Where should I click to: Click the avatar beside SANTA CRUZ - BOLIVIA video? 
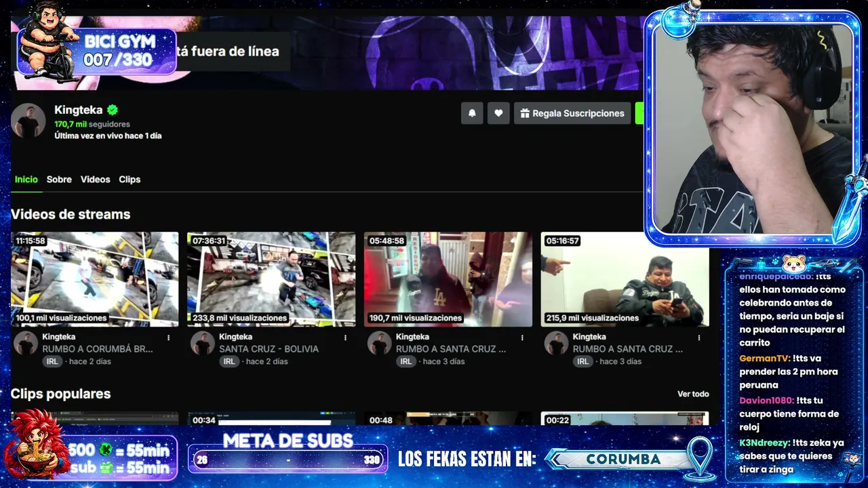coord(203,343)
